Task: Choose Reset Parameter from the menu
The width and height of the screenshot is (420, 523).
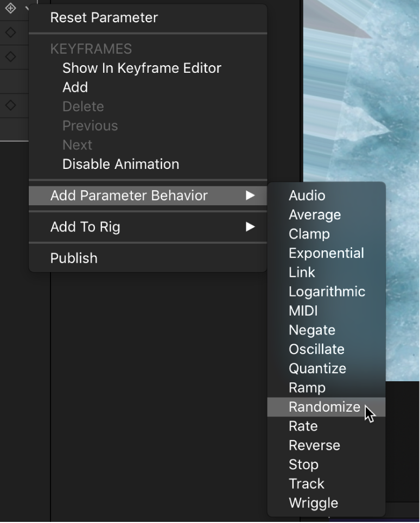Action: pyautogui.click(x=104, y=17)
